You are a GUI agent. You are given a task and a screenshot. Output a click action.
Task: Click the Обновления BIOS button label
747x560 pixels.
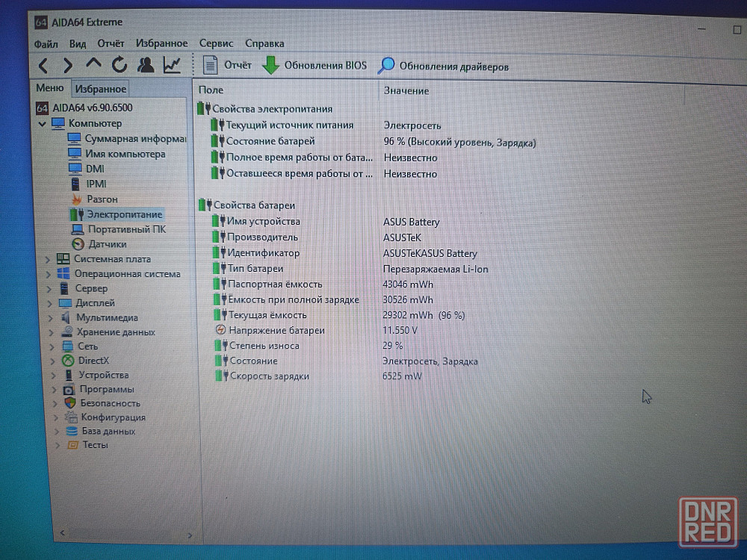pyautogui.click(x=326, y=65)
